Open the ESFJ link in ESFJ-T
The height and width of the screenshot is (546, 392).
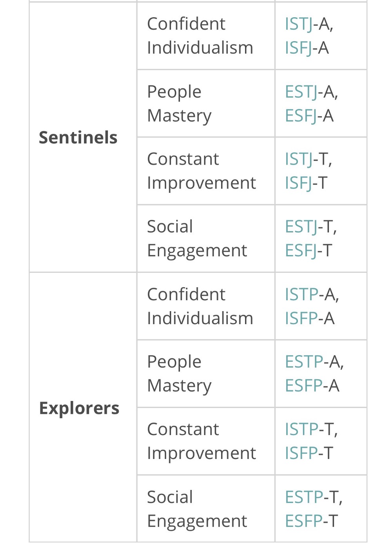coord(301,250)
